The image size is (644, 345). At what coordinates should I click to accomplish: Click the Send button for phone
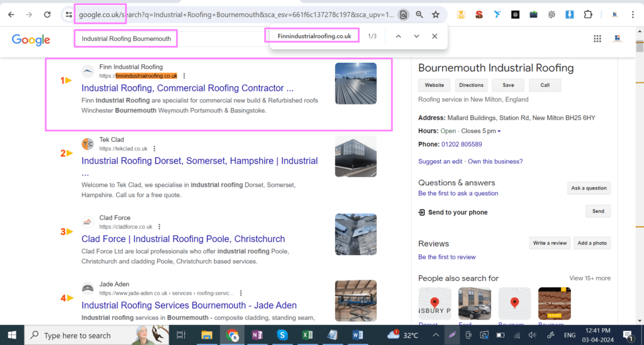click(x=598, y=211)
